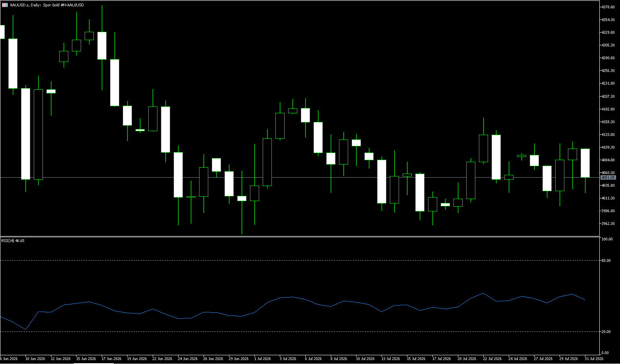
Task: Click the 8 Jun 2026 date label
Action: pyautogui.click(x=9, y=358)
